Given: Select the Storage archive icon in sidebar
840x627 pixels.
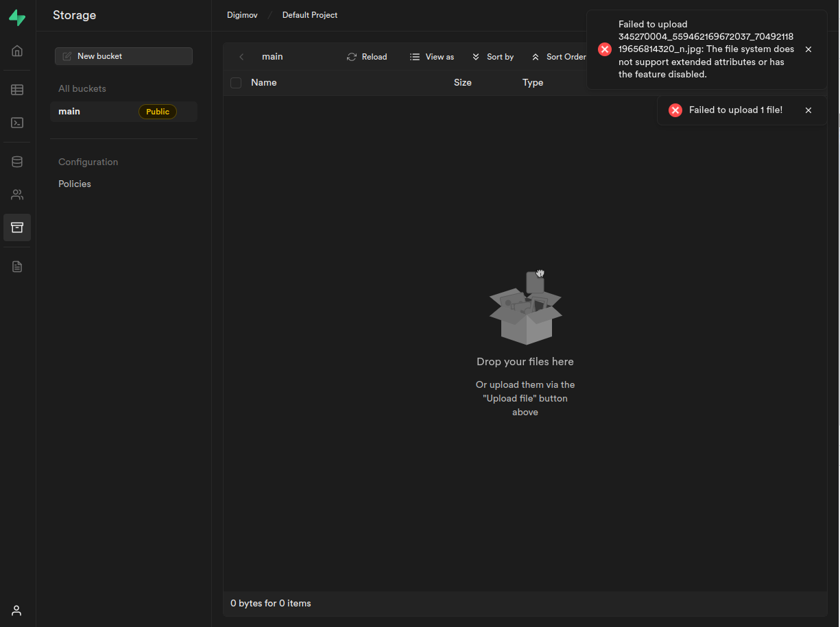Looking at the screenshot, I should (16, 227).
